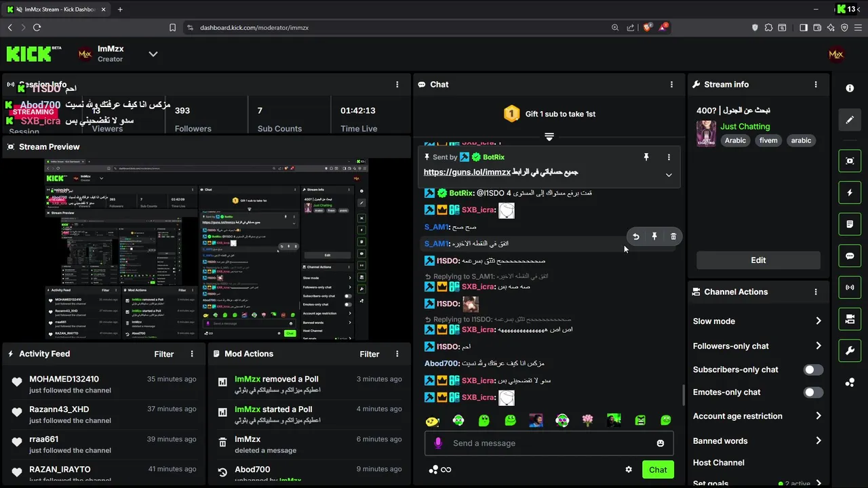Open Chat panel three-dot menu
The width and height of the screenshot is (868, 488).
pyautogui.click(x=672, y=85)
